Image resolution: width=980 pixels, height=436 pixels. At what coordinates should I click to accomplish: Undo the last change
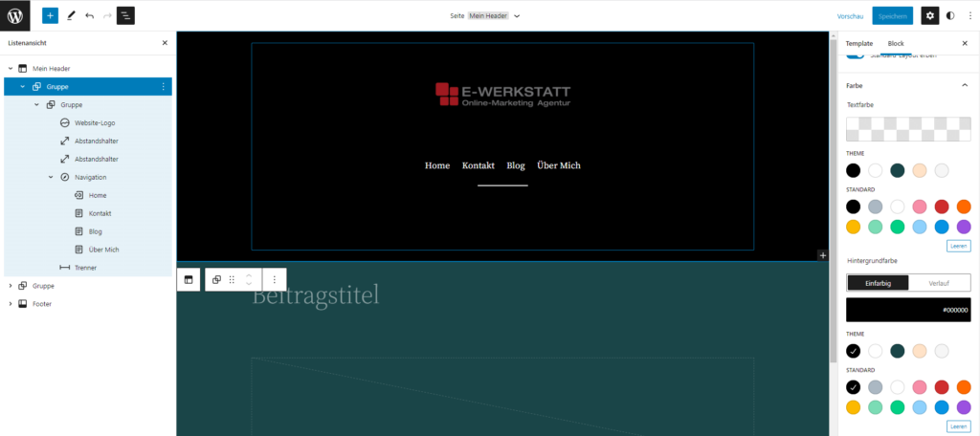89,15
